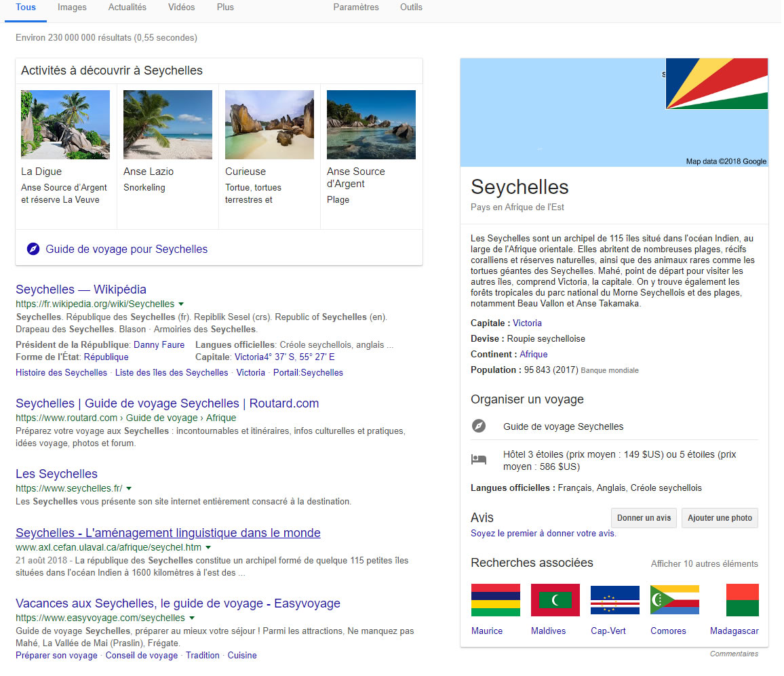Open the La Digue activity title
The height and width of the screenshot is (676, 784).
(x=41, y=172)
